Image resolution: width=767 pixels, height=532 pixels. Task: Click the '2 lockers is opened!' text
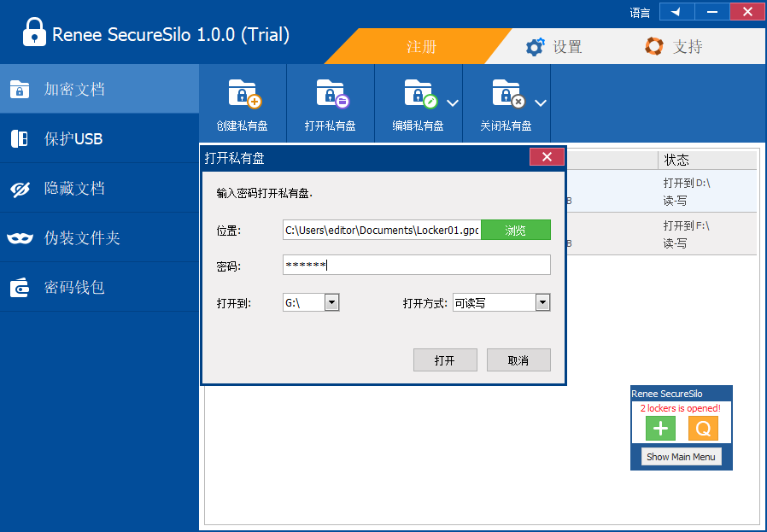(x=681, y=408)
